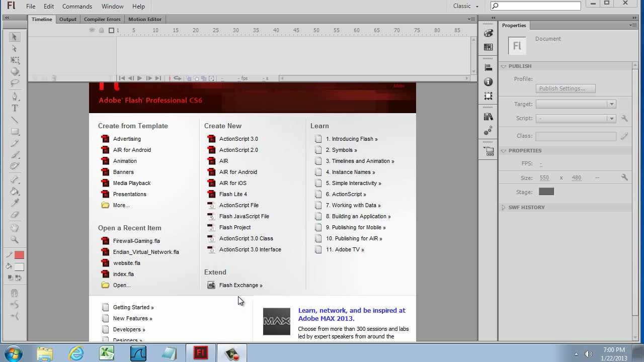Switch to the Output tab

pos(68,19)
